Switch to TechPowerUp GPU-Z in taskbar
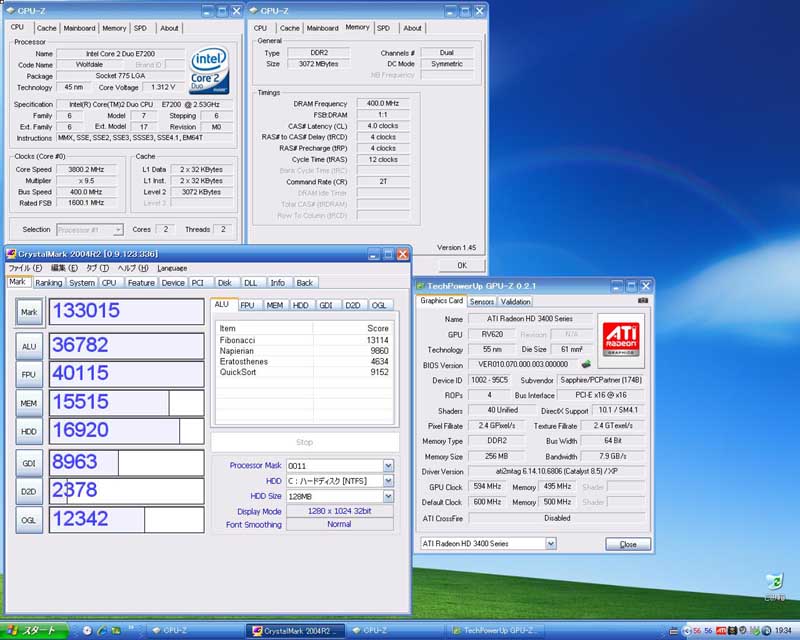This screenshot has width=800, height=640. point(496,631)
